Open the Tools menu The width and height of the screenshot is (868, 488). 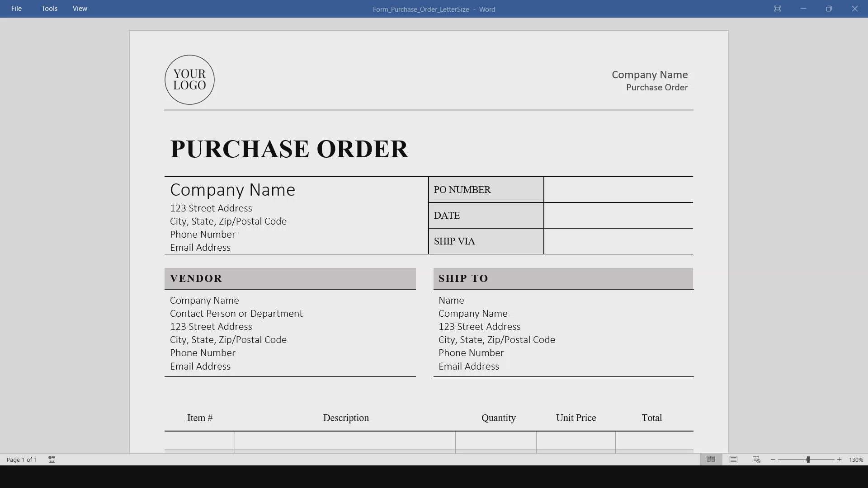pos(49,9)
